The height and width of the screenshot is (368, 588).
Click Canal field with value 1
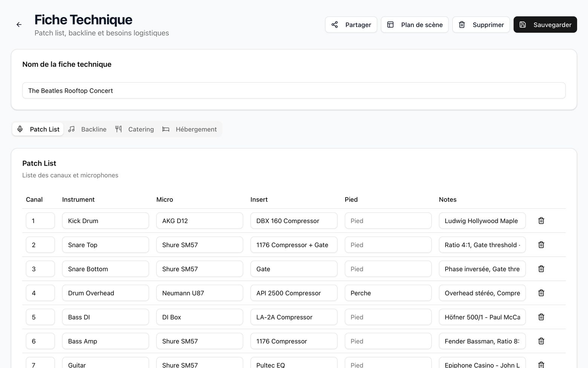click(x=40, y=221)
